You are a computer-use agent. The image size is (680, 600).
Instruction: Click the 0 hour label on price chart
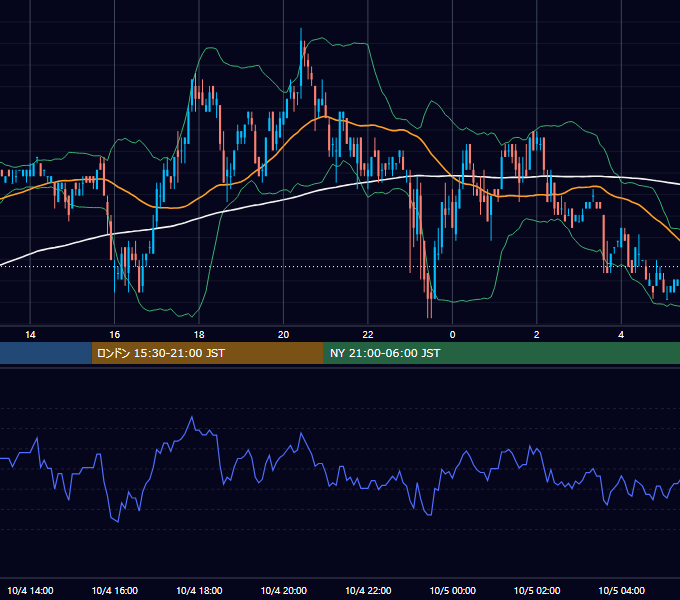click(x=452, y=335)
